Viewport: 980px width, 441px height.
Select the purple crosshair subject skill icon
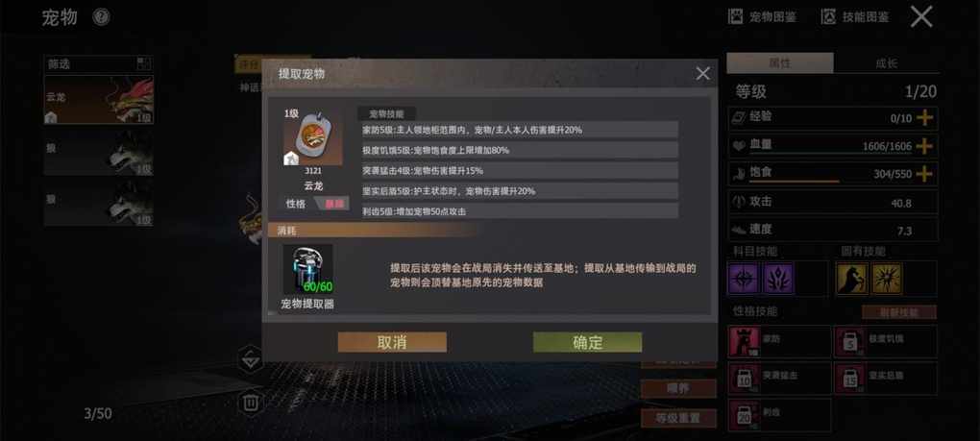pyautogui.click(x=744, y=279)
